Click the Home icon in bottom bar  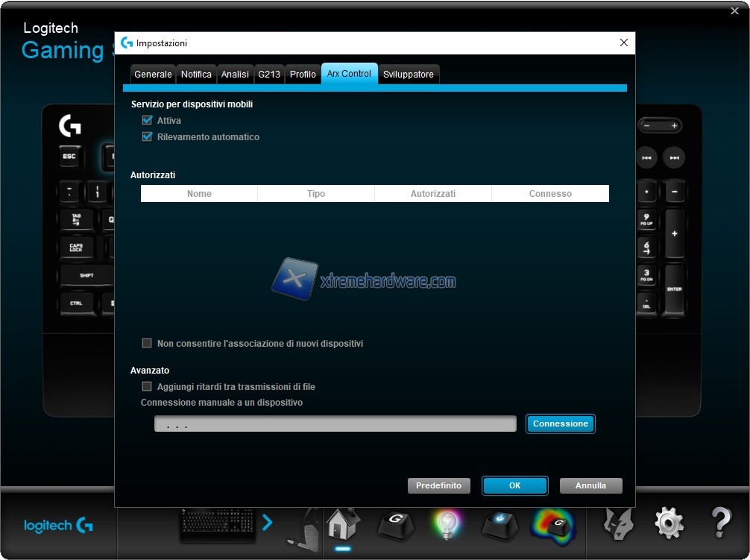[343, 524]
